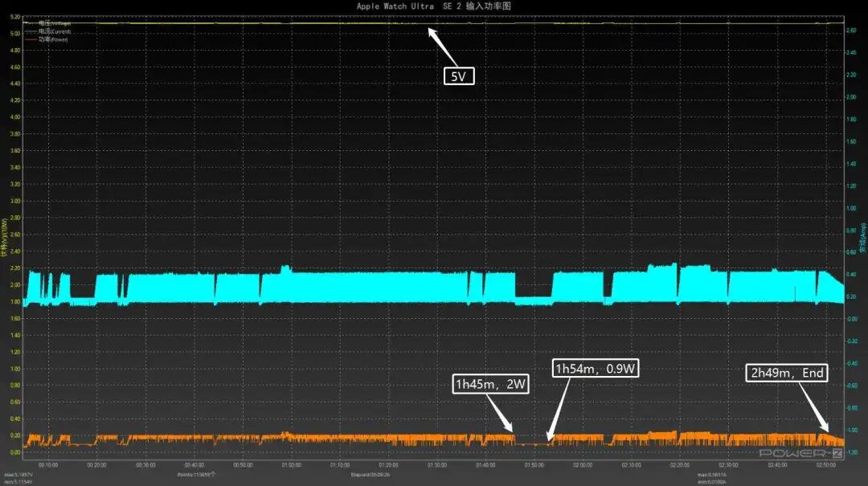This screenshot has height=486, width=868.
Task: Click the 02:00:00 time axis label
Action: pos(583,466)
